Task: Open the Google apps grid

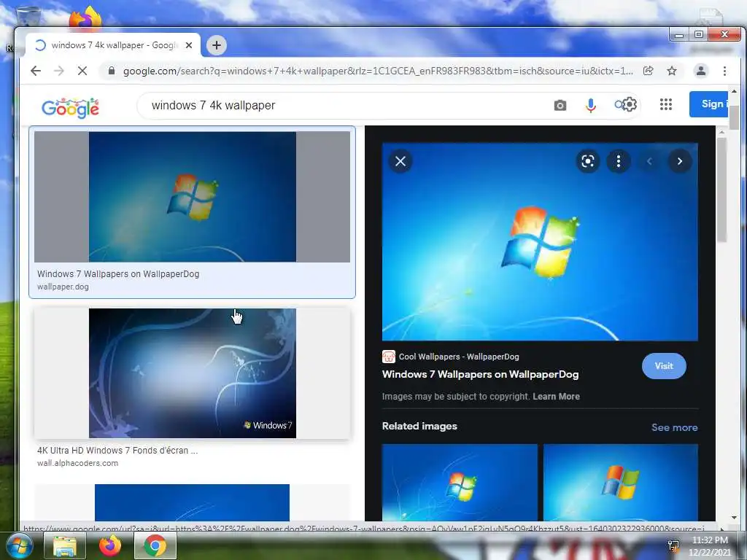Action: click(666, 104)
